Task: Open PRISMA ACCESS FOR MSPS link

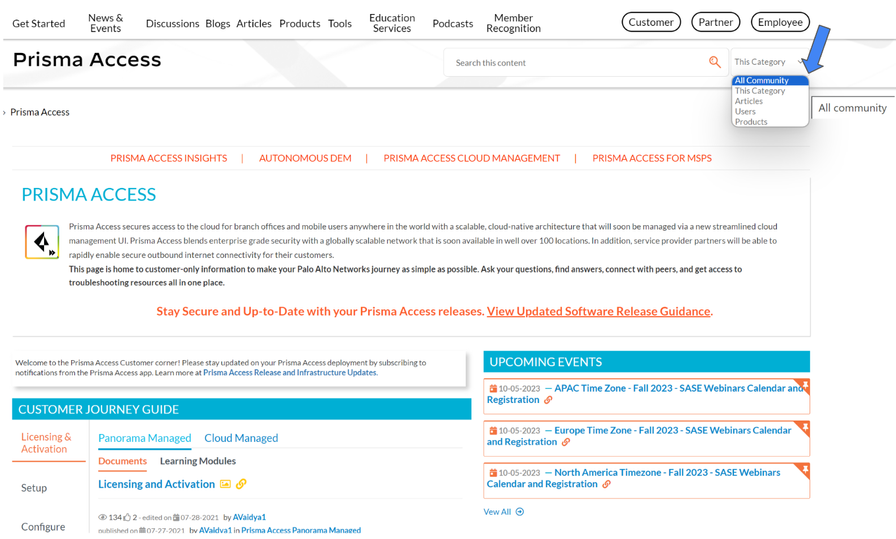Action: click(x=652, y=158)
